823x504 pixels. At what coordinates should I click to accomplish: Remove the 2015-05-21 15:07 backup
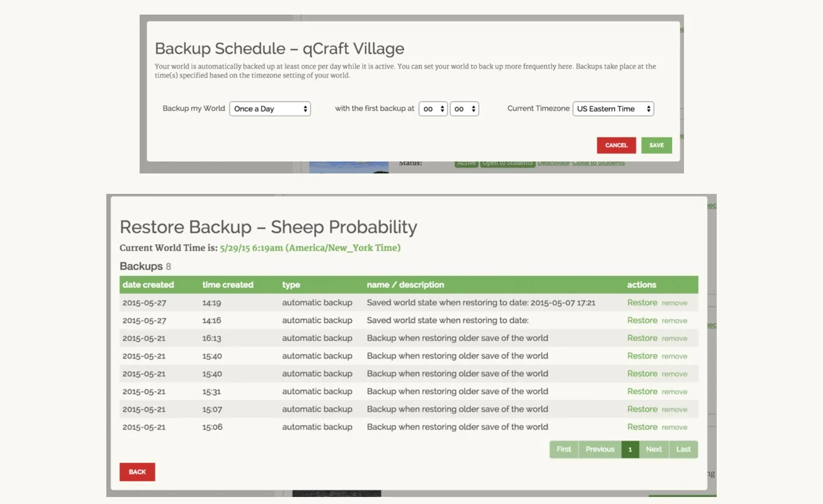click(675, 409)
